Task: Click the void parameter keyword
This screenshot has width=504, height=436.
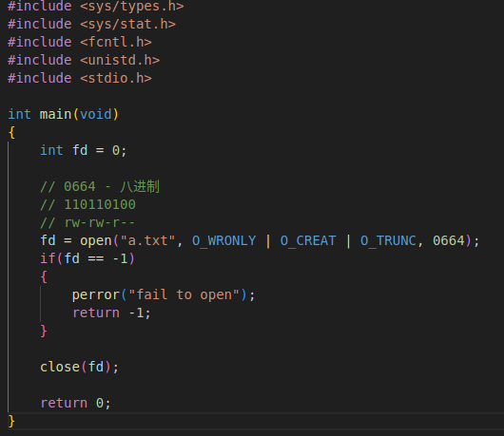Action: coord(95,114)
